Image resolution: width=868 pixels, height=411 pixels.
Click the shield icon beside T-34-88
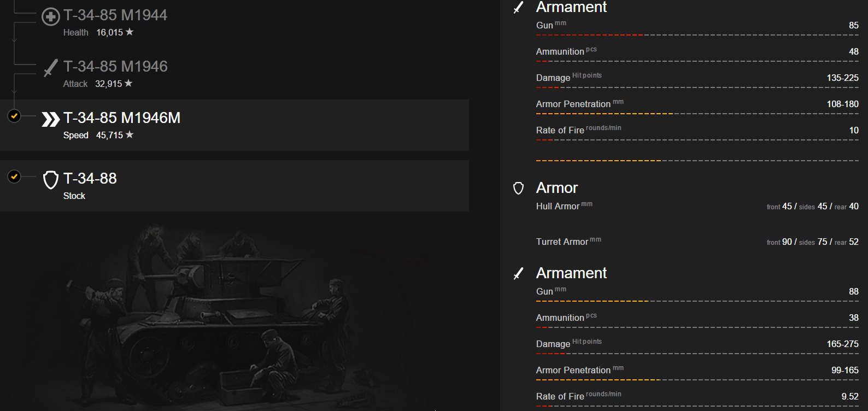click(x=50, y=180)
